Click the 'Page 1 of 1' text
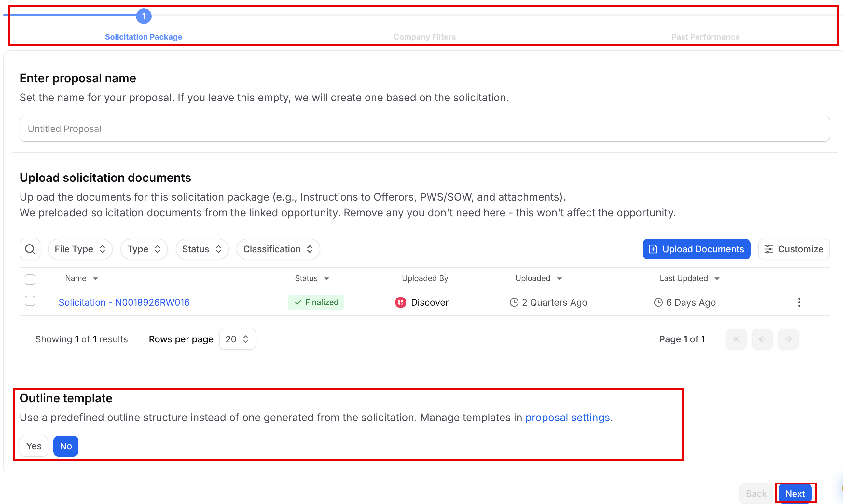Image resolution: width=843 pixels, height=504 pixels. coord(682,339)
